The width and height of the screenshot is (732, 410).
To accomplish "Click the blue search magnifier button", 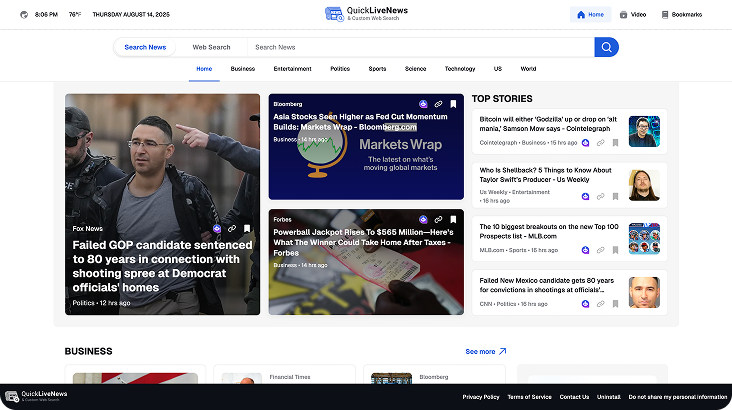I will 606,47.
